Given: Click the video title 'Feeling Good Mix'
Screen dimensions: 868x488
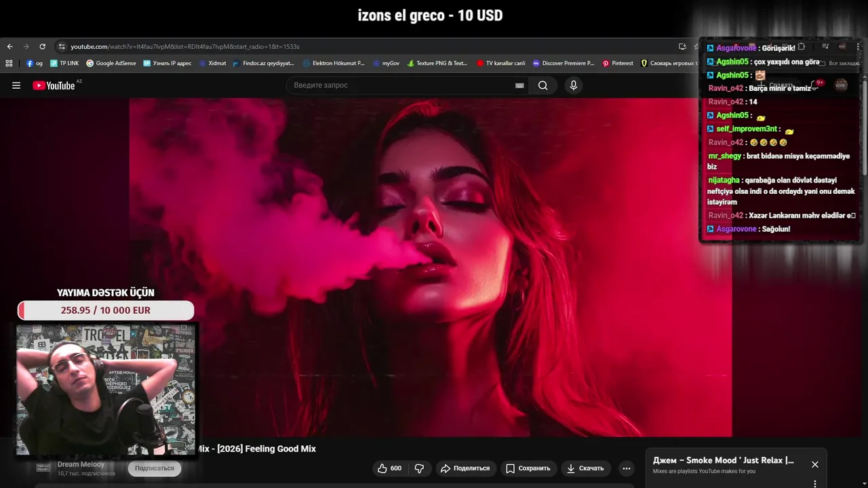Looking at the screenshot, I should 256,449.
